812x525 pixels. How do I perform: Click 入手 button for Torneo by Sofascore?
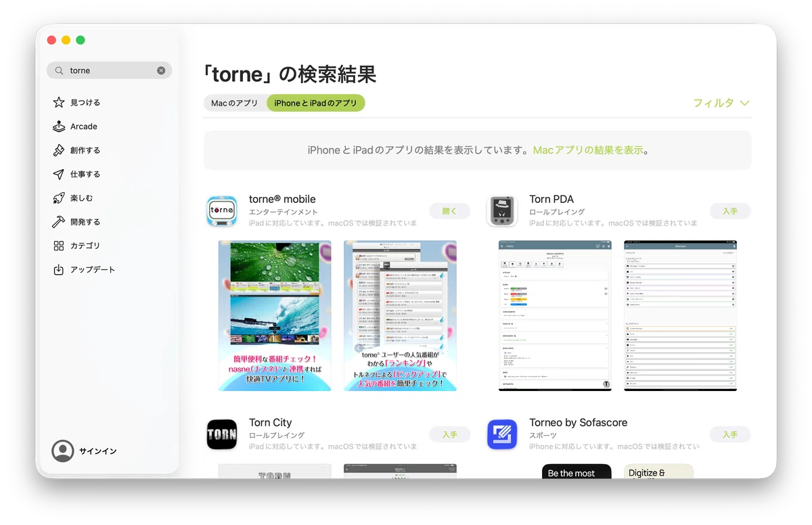[730, 434]
